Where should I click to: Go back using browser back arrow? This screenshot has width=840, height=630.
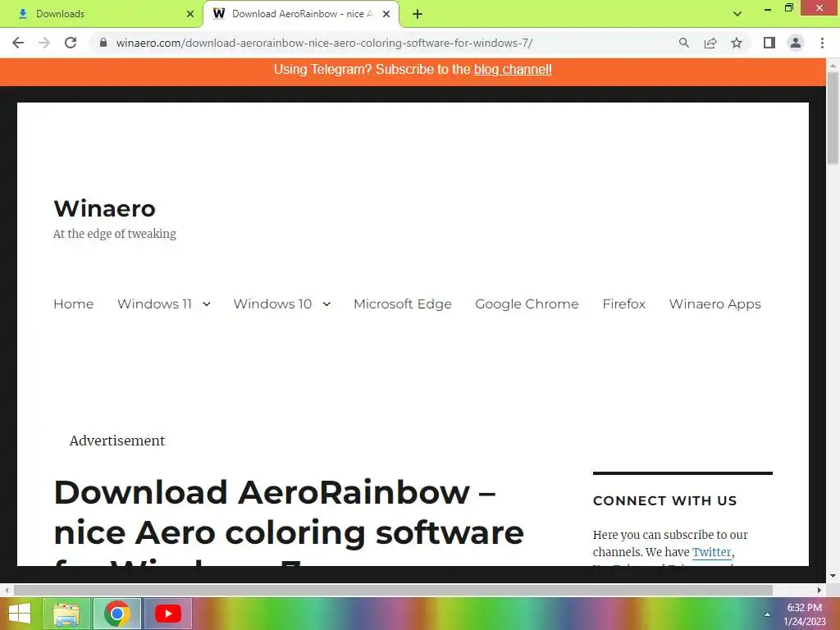click(18, 43)
